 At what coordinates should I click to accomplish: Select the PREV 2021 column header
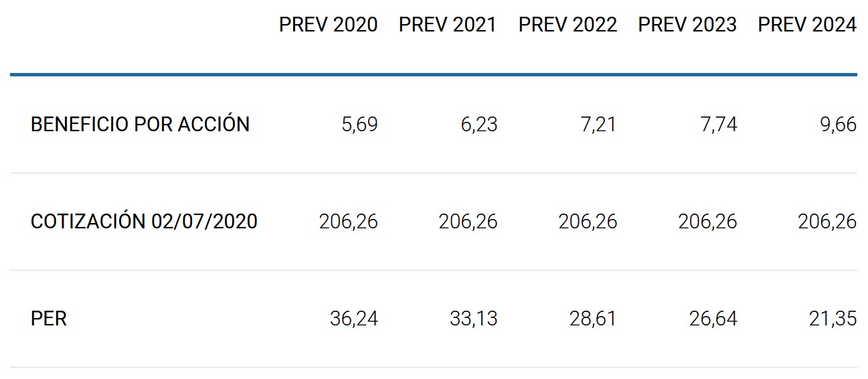pyautogui.click(x=448, y=25)
